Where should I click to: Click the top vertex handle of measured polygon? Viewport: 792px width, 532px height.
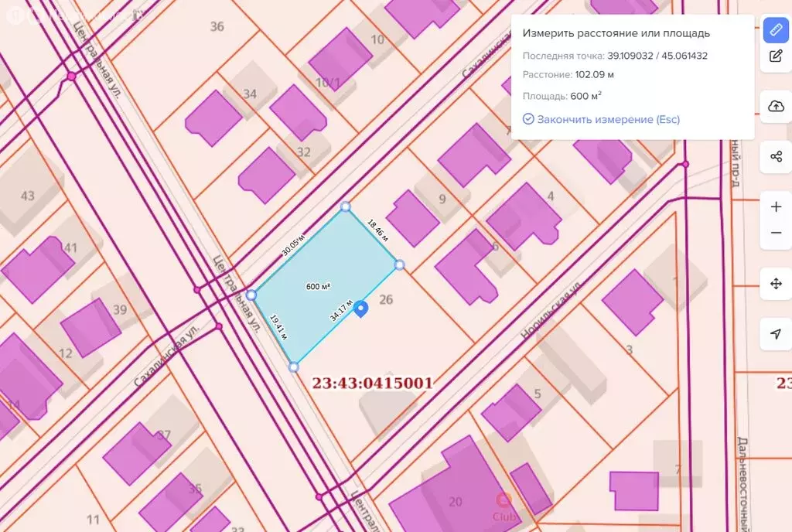pyautogui.click(x=346, y=207)
